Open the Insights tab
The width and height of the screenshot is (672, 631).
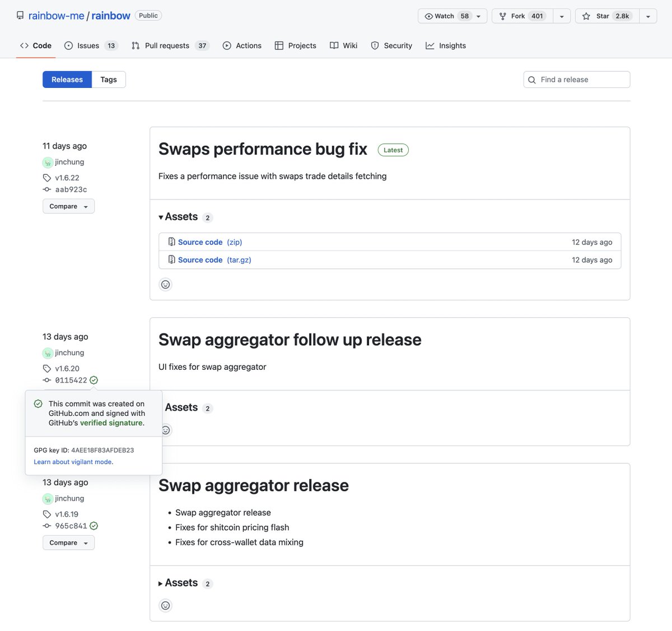click(446, 45)
